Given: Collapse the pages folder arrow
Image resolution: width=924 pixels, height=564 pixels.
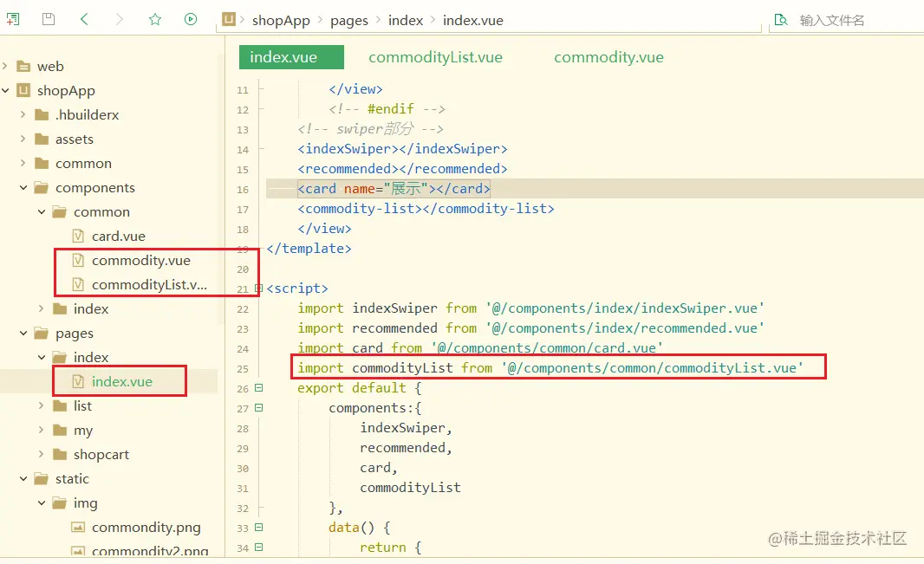Looking at the screenshot, I should [23, 333].
